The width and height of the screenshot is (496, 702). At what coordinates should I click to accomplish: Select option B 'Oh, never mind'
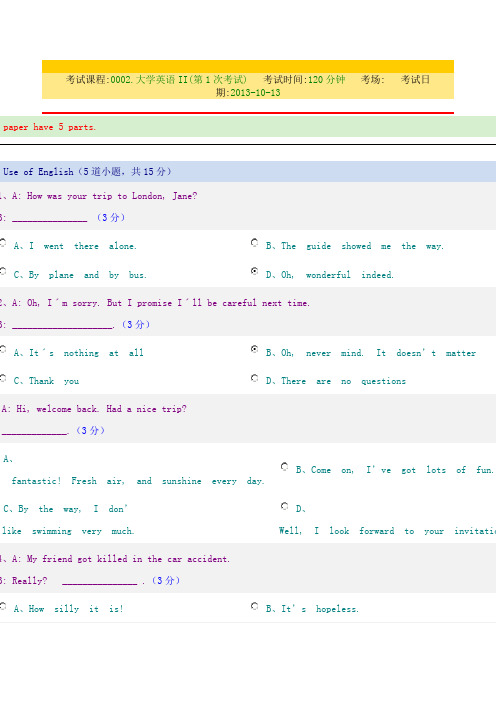coord(254,349)
